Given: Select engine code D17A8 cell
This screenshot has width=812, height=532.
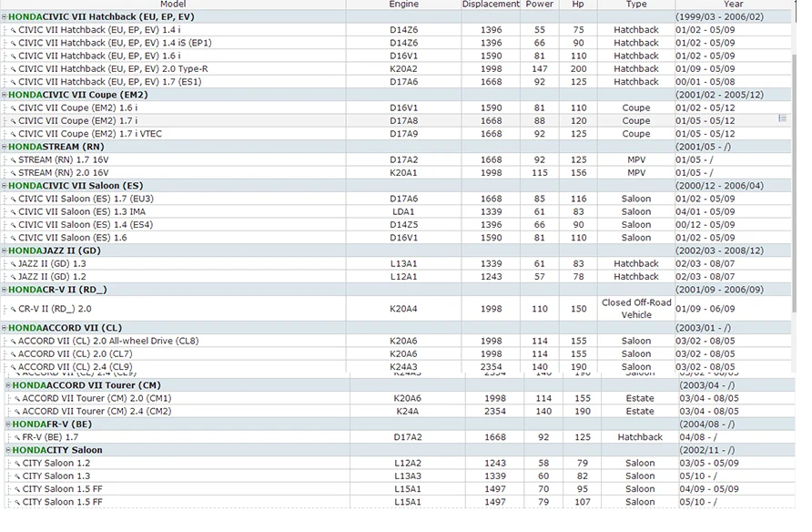Looking at the screenshot, I should 403,120.
